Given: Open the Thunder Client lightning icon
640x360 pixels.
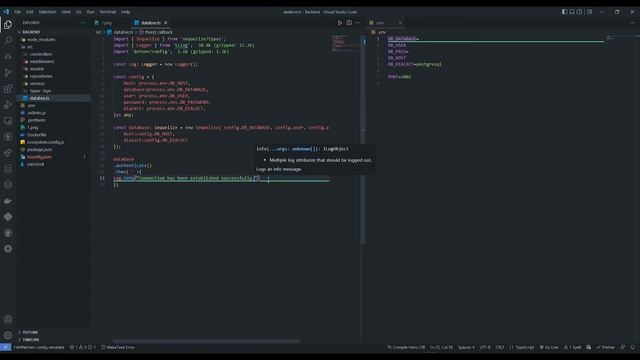Looking at the screenshot, I should pyautogui.click(x=8, y=137).
